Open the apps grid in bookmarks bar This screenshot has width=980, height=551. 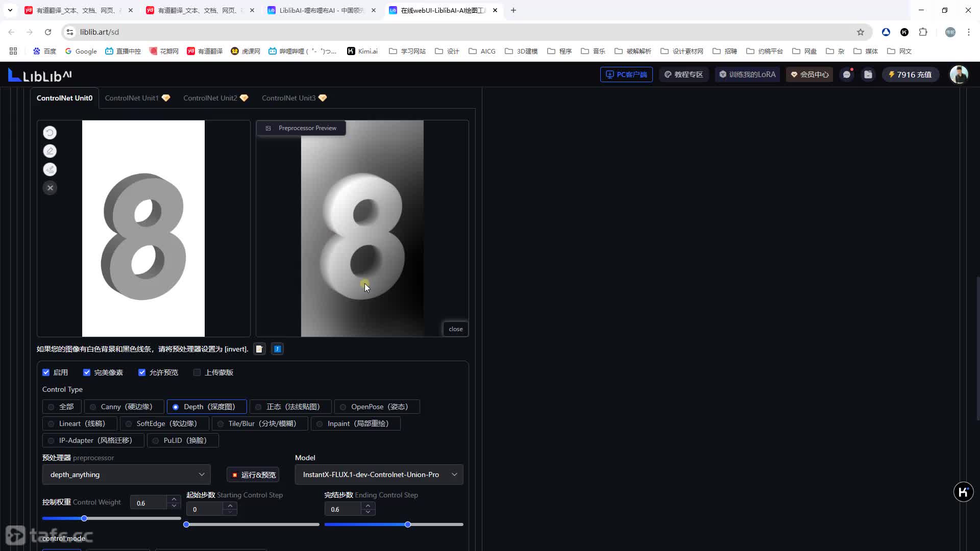pyautogui.click(x=13, y=51)
